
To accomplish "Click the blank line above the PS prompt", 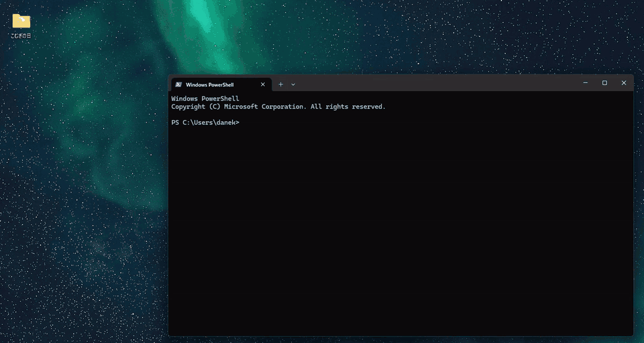I will [x=400, y=115].
